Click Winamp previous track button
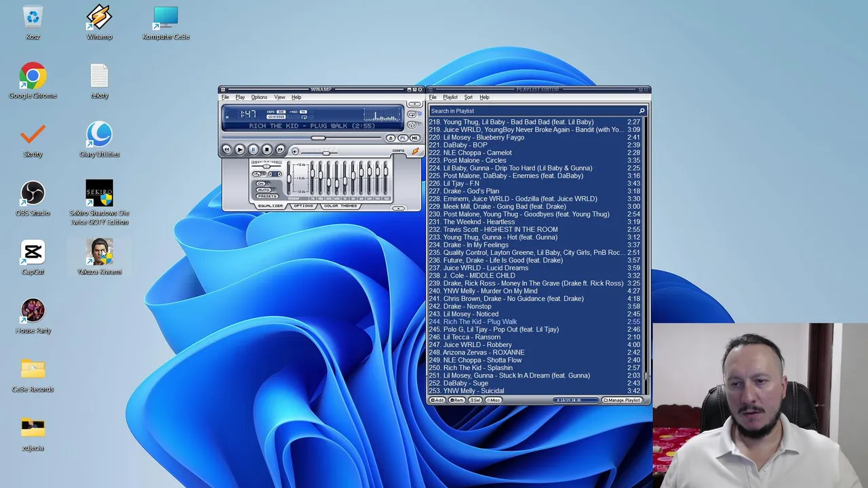Screen dimensions: 868x488 click(226, 149)
